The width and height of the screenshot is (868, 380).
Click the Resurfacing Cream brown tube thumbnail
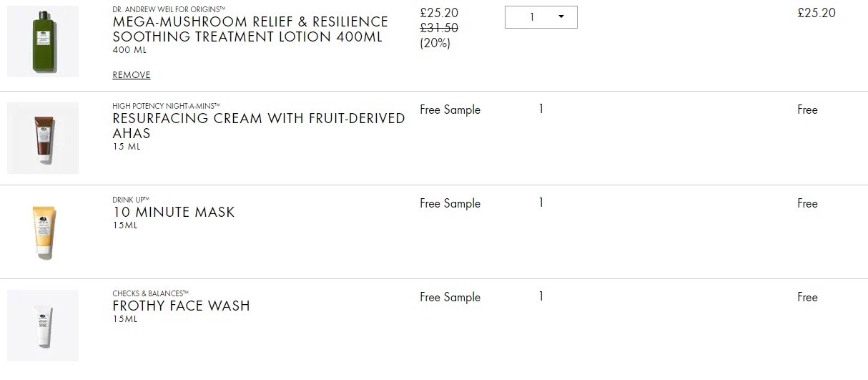click(x=43, y=138)
